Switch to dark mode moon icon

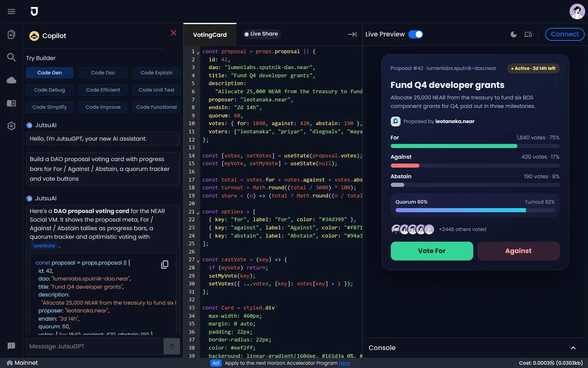(514, 34)
